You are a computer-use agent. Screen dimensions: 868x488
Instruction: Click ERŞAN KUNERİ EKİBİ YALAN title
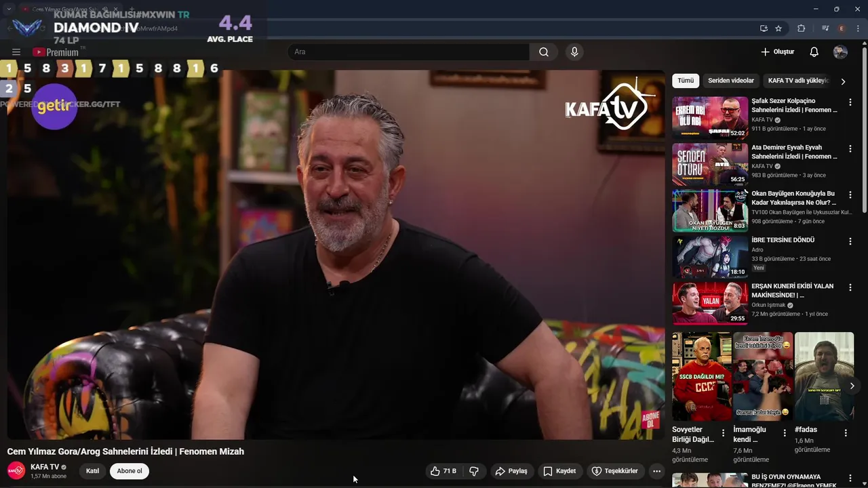793,291
